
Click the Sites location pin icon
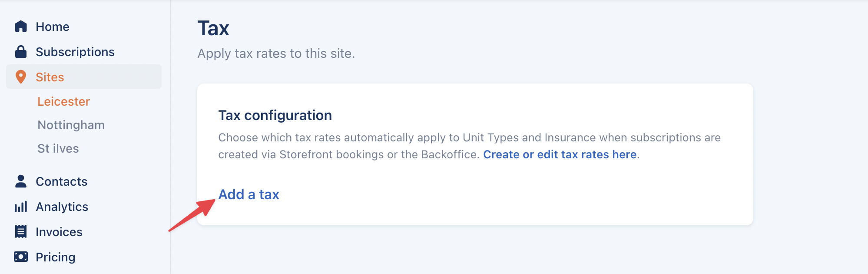21,77
